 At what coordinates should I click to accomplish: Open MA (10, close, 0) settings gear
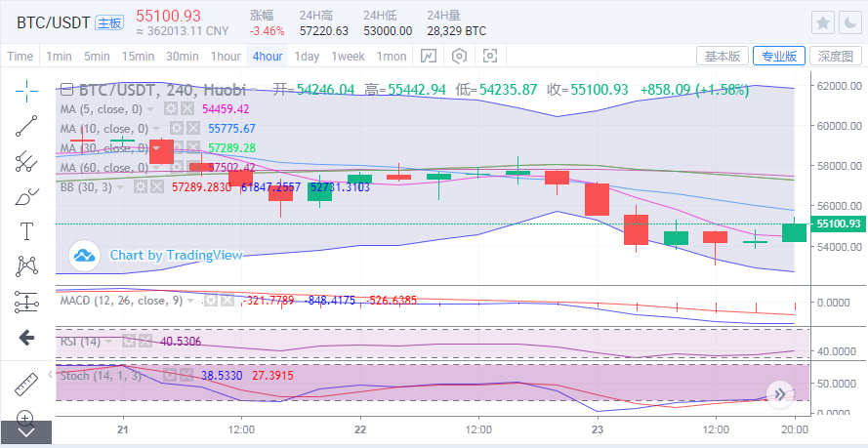click(176, 128)
